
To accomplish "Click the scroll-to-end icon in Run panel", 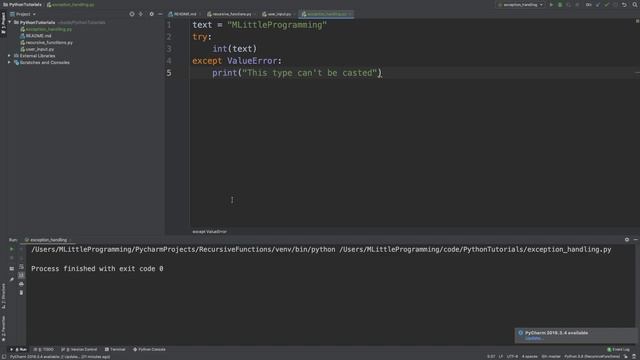I will (x=21, y=276).
